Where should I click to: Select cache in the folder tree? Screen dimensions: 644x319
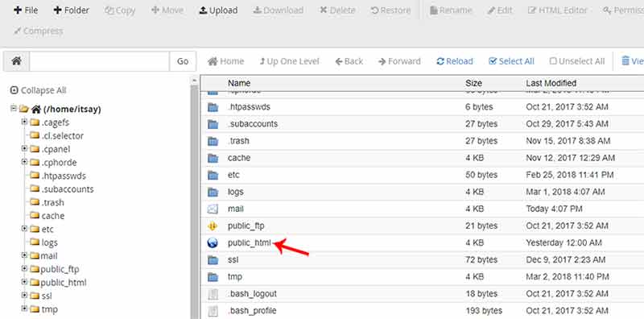tap(53, 215)
